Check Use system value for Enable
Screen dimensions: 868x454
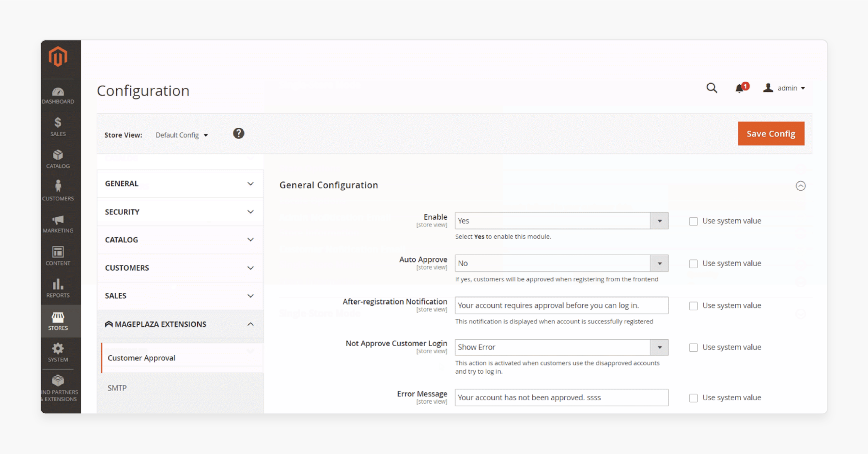point(694,221)
